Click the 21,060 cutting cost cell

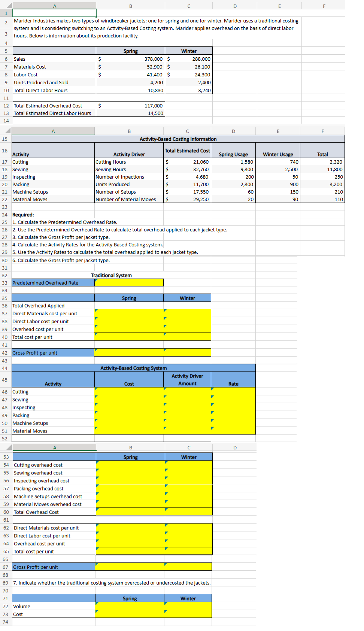187,162
